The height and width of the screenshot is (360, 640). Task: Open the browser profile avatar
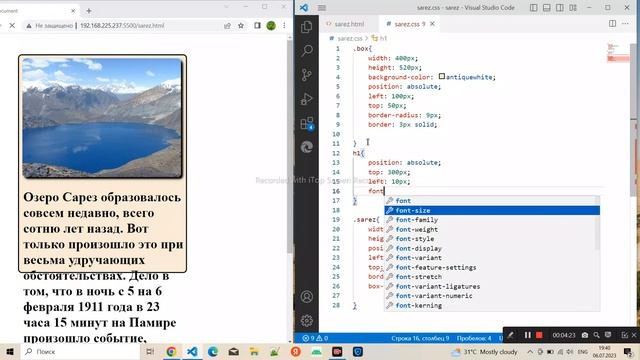[x=271, y=25]
